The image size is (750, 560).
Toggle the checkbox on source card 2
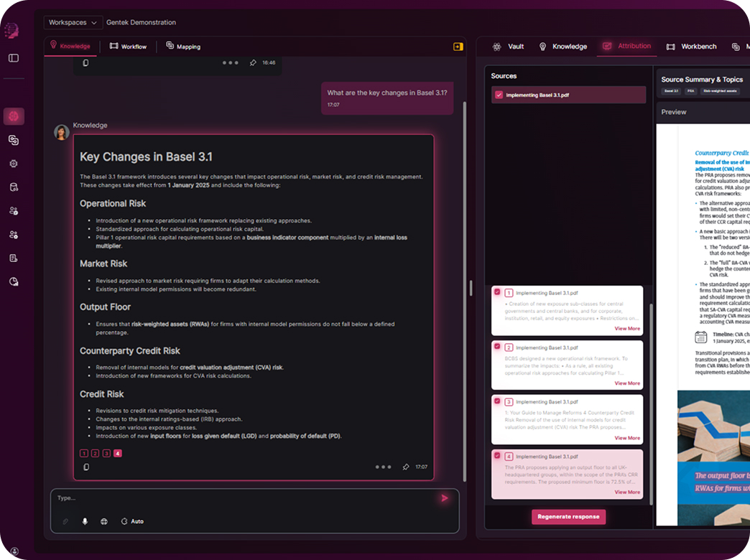496,345
